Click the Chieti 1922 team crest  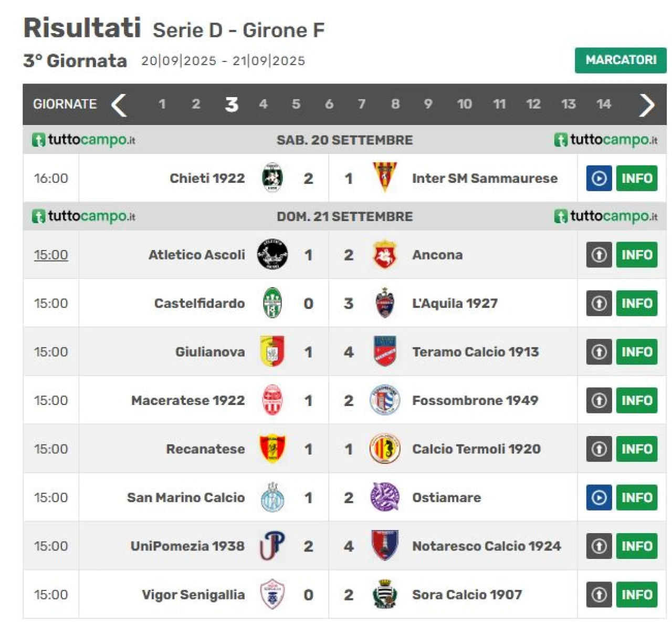pyautogui.click(x=272, y=178)
